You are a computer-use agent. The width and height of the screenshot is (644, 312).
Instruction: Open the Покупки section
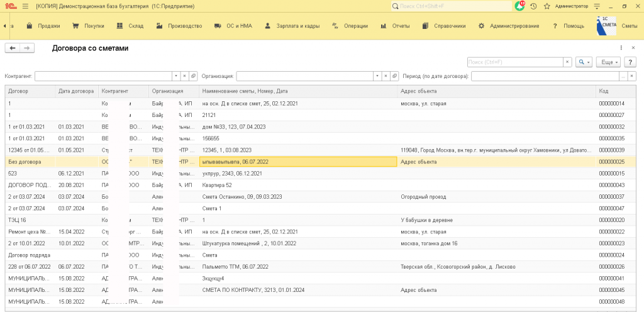coord(94,26)
